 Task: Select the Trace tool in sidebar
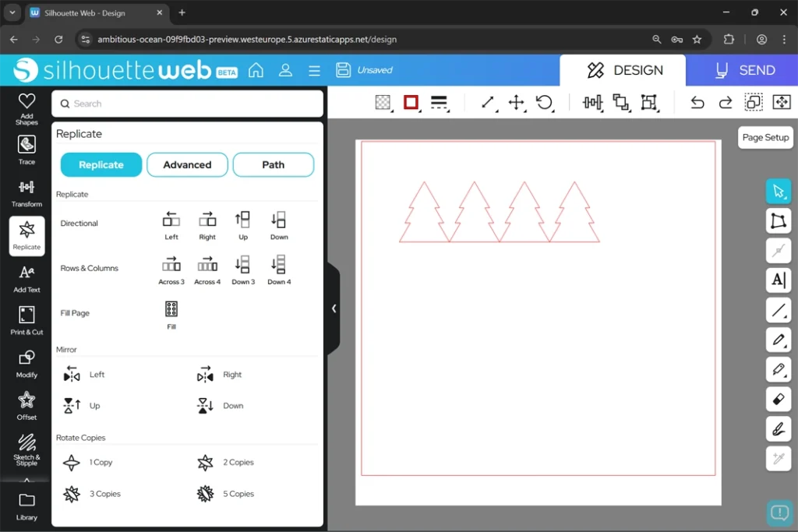point(26,149)
